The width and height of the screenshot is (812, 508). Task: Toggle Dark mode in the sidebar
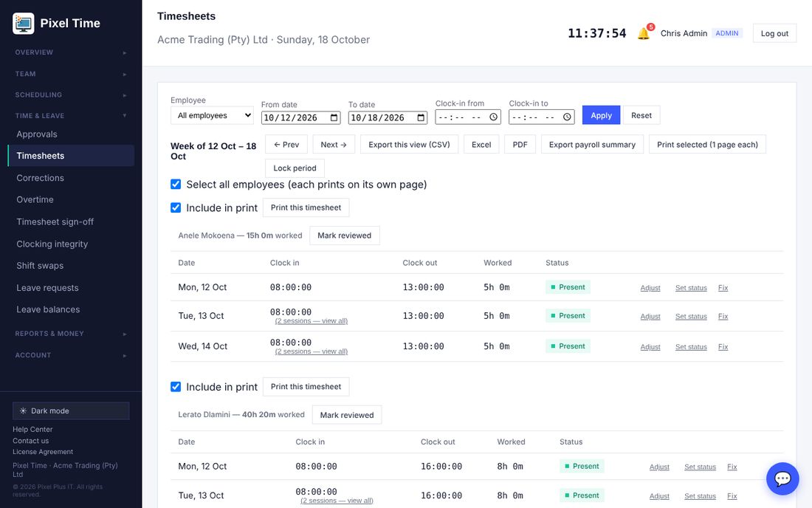point(71,411)
